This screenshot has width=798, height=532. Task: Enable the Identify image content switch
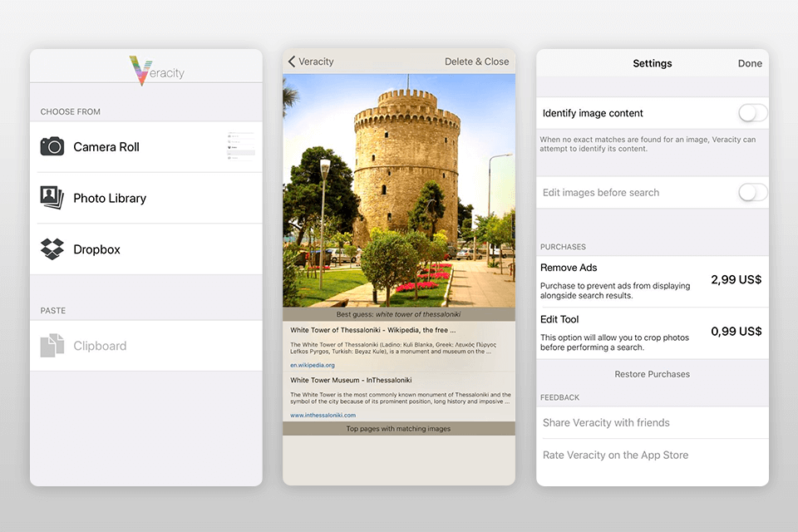click(752, 113)
